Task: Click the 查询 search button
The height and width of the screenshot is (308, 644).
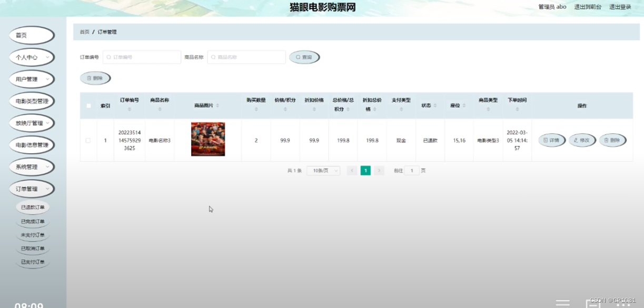Action: 304,57
